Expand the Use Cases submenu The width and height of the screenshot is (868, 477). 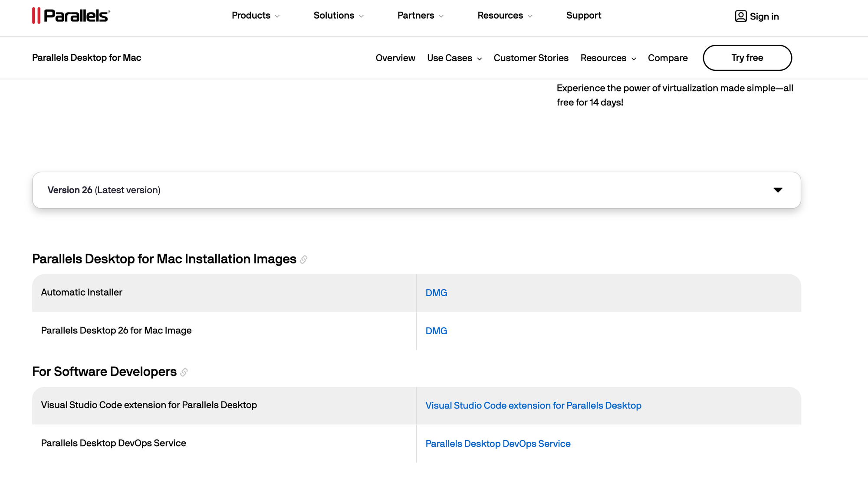point(454,58)
